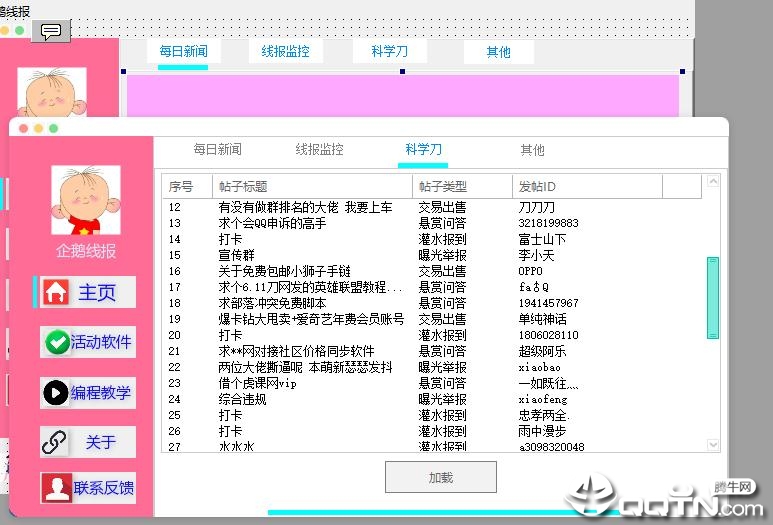Click the home icon beside 主页

pos(56,292)
